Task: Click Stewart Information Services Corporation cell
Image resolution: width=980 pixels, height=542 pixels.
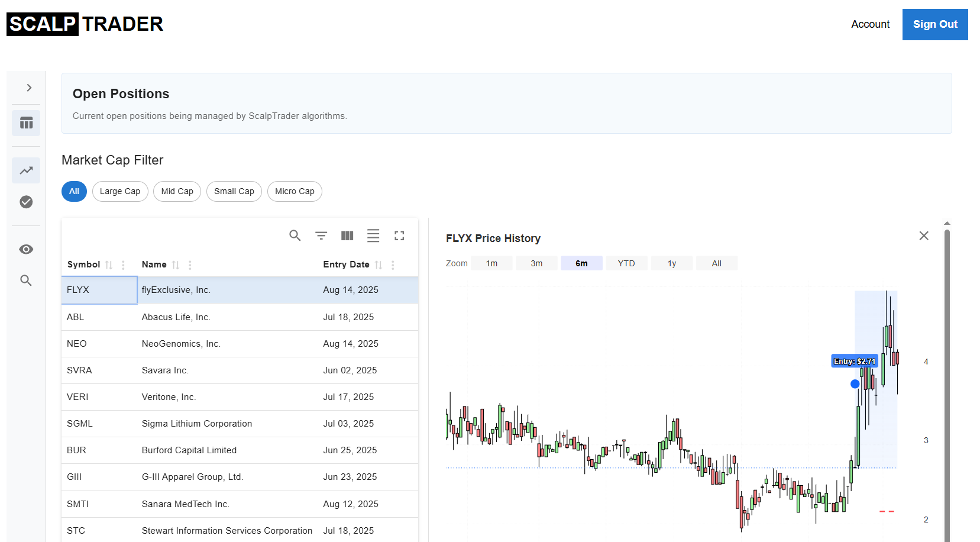Action: (227, 531)
